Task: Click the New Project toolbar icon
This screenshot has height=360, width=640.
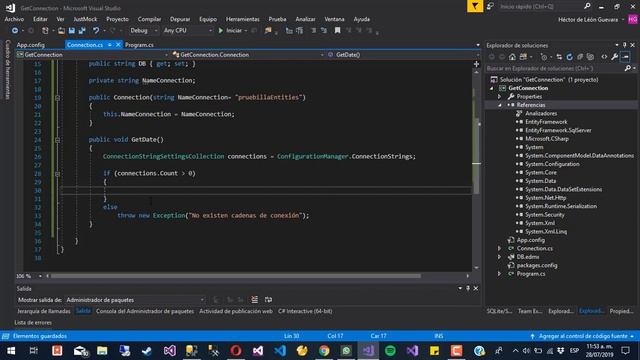Action: point(45,31)
